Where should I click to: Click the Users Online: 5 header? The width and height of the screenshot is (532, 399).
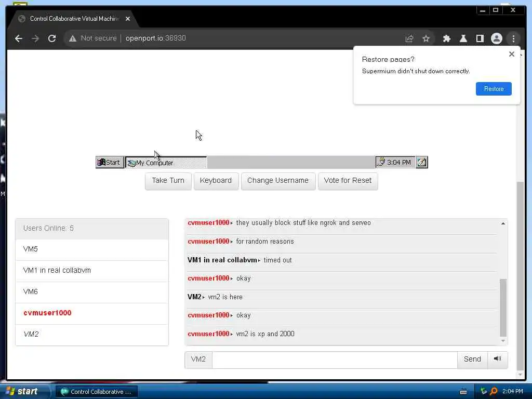pos(92,229)
